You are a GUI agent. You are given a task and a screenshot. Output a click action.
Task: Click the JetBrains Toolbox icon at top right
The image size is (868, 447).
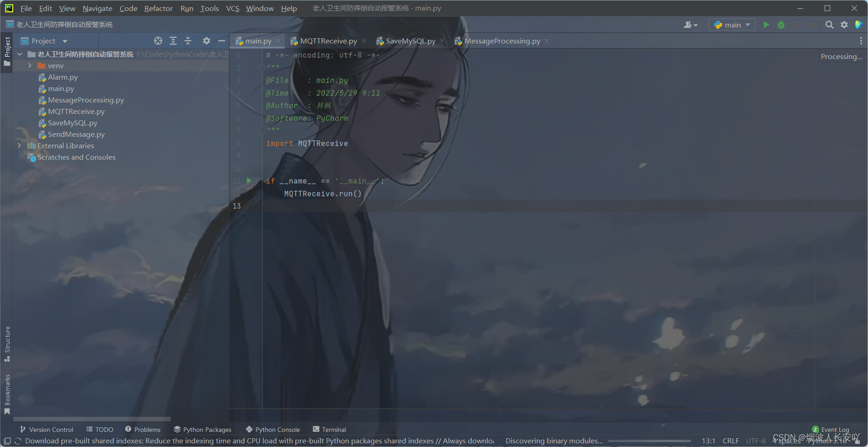pyautogui.click(x=859, y=25)
